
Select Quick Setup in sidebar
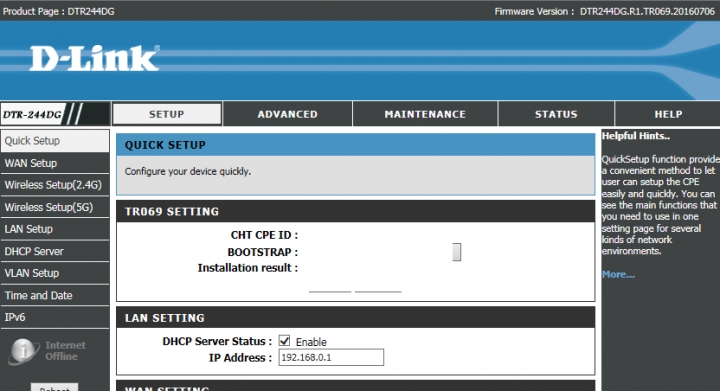[55, 140]
